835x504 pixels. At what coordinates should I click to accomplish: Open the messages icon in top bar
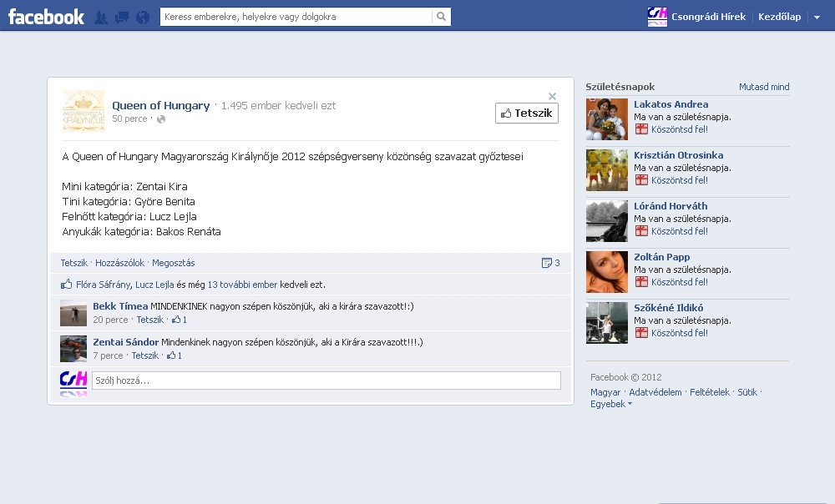[122, 18]
